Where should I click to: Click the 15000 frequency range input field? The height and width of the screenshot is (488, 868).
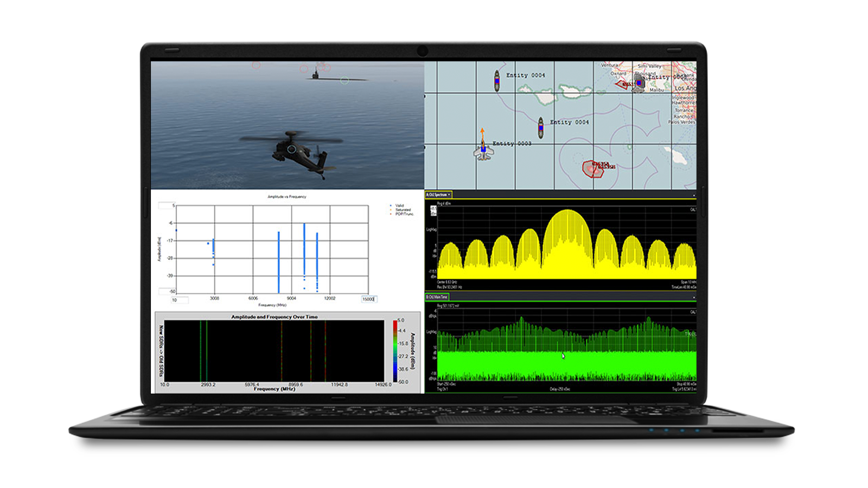click(369, 298)
